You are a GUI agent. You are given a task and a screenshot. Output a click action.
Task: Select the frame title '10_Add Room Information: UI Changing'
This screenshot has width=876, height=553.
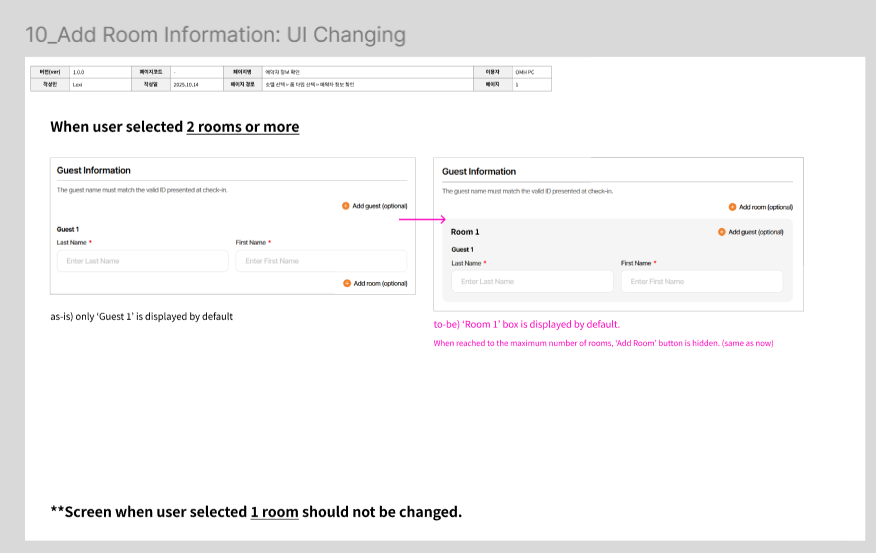(x=215, y=35)
